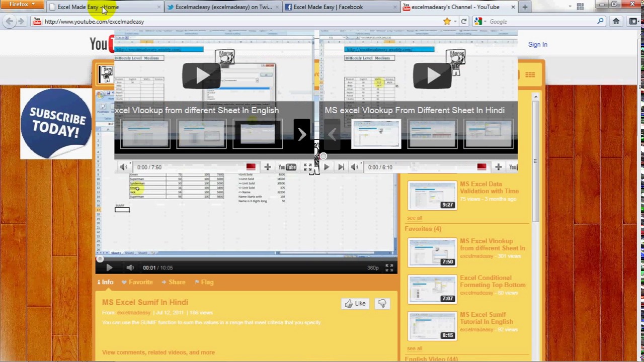Switch to the Excel Made Easy Facebook tab
Screen dimensions: 644x362
[341, 7]
